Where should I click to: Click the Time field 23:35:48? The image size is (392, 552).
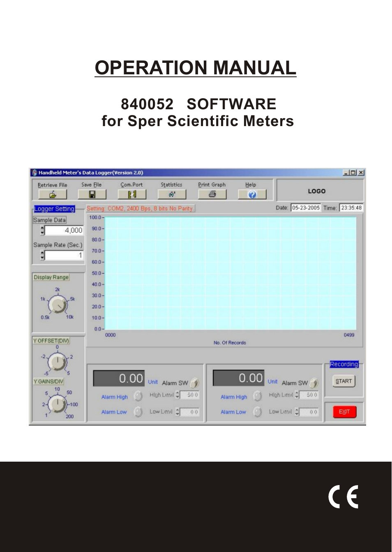(x=351, y=208)
